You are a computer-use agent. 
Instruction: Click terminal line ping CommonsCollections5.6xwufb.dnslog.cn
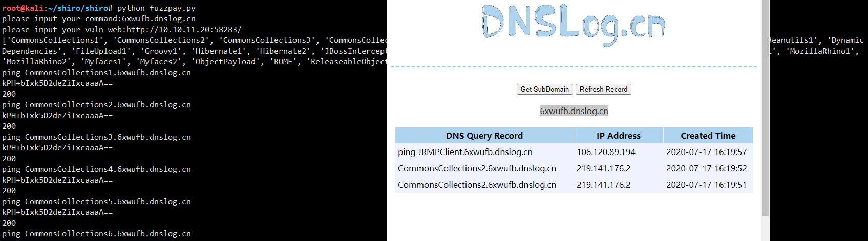96,202
